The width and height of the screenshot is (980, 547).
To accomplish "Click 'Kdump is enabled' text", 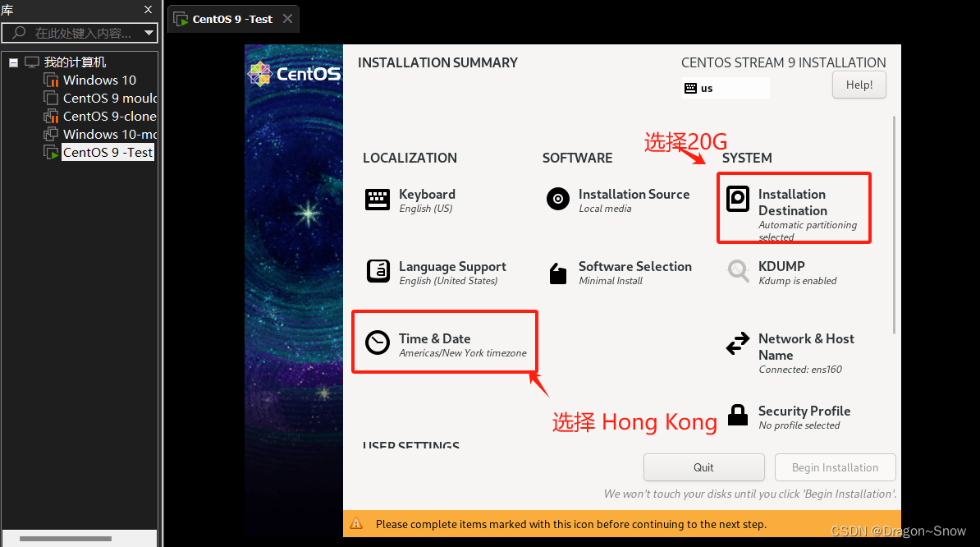I will (798, 281).
